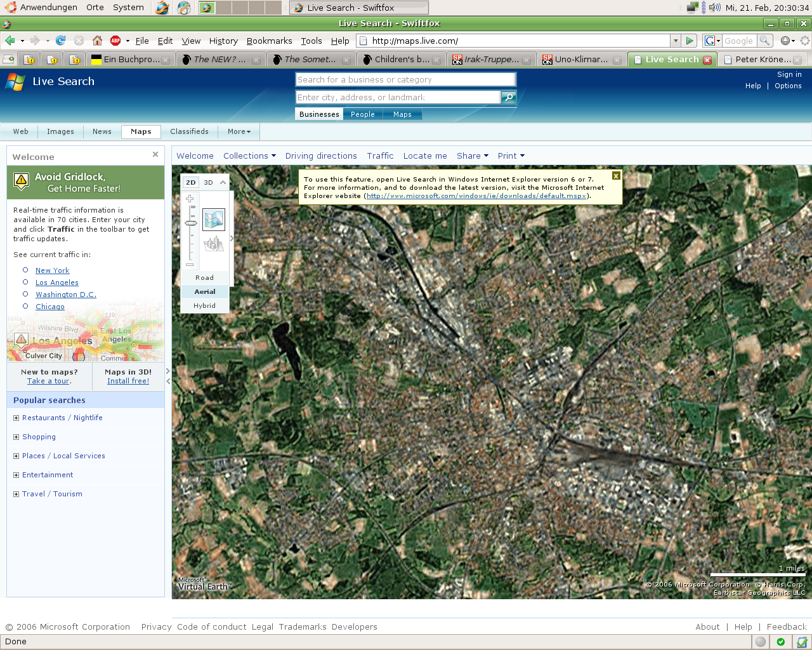This screenshot has height=650, width=812.
Task: Select the Businesses search tab
Action: coord(319,114)
